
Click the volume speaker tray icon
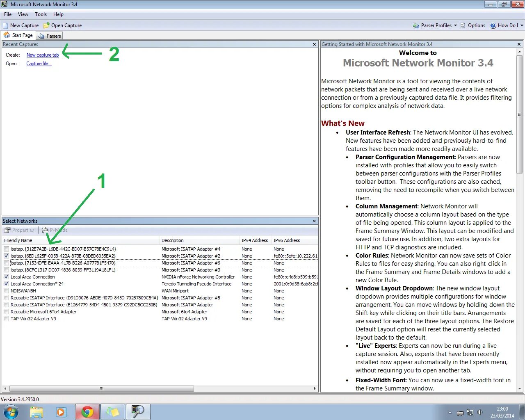point(480,412)
